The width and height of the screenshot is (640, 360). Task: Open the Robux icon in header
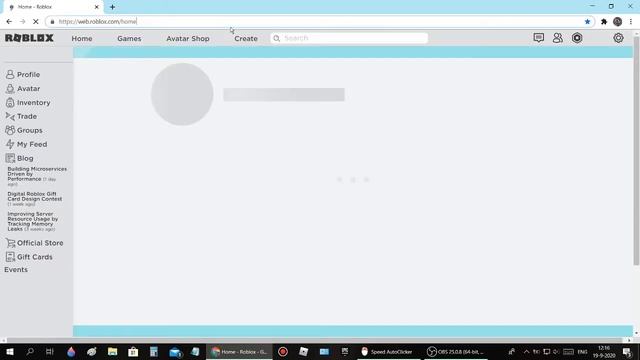(x=577, y=38)
